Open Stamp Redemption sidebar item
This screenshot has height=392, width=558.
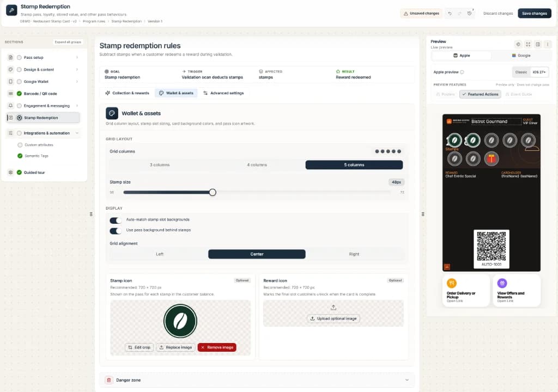[x=44, y=118]
